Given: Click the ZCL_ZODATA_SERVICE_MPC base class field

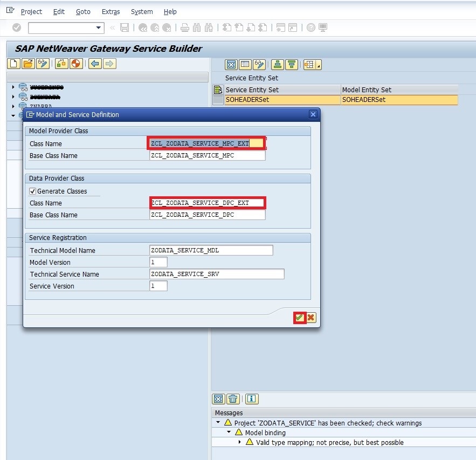Looking at the screenshot, I should pos(207,155).
